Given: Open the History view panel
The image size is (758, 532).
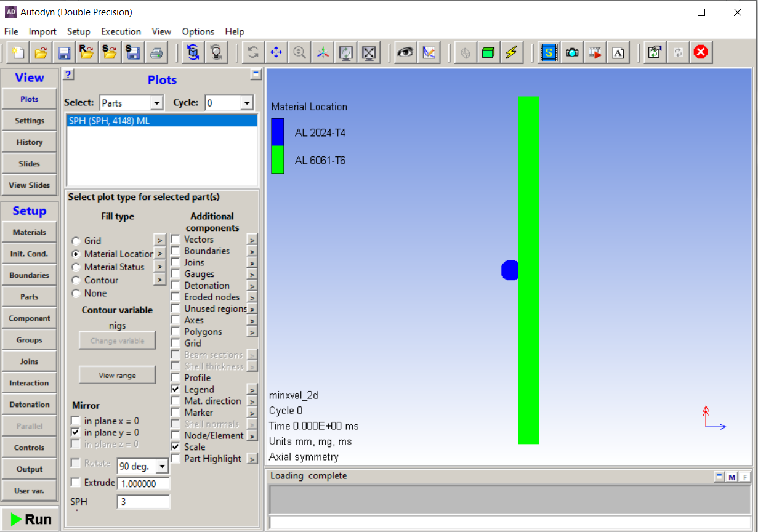Looking at the screenshot, I should click(x=30, y=142).
